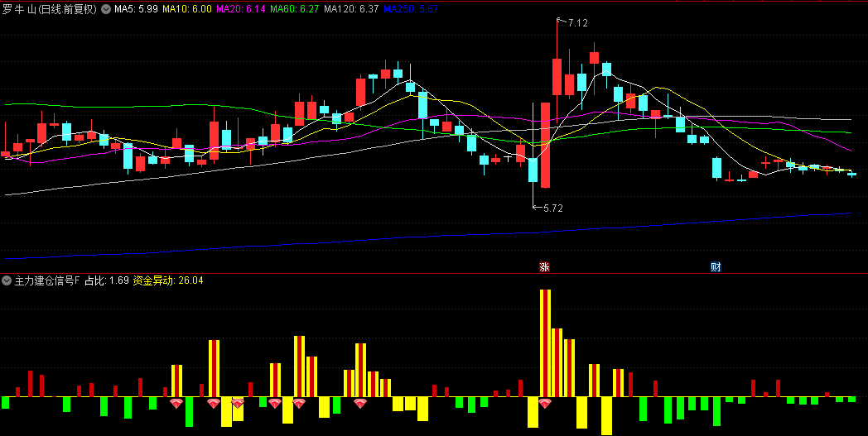Click the 占比: 1.69 value

[106, 280]
